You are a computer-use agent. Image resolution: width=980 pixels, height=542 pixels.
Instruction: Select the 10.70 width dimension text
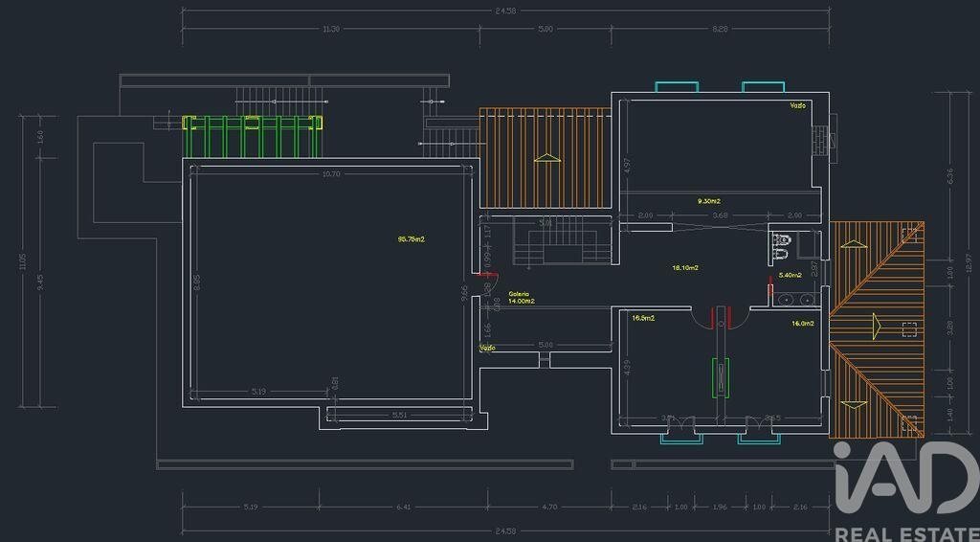click(x=330, y=173)
